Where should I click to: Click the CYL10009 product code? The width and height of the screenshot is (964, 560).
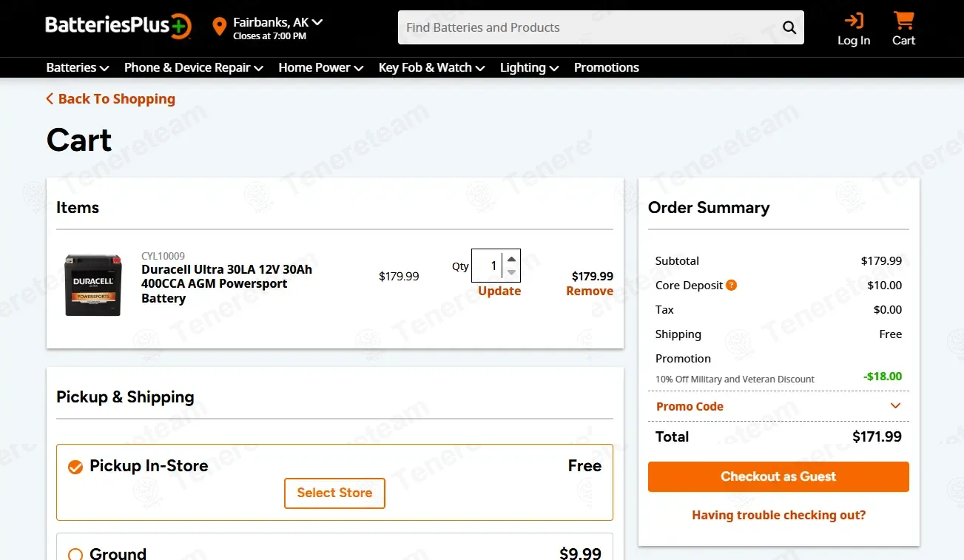coord(163,257)
